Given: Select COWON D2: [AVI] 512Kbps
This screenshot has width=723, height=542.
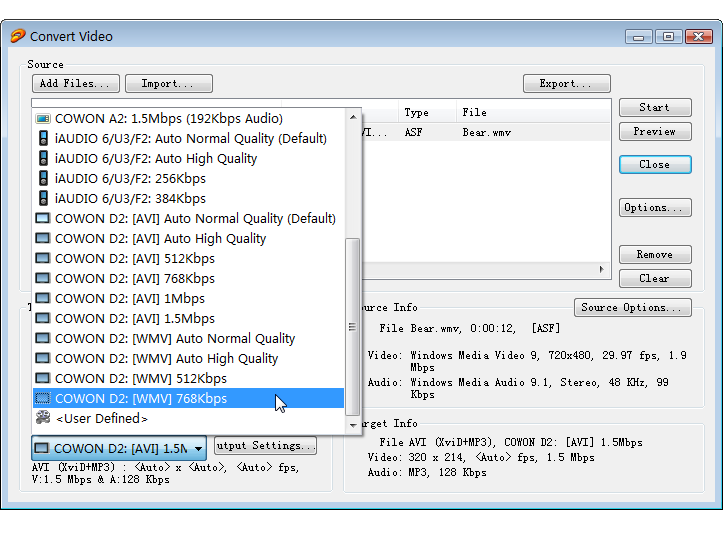Looking at the screenshot, I should tap(189, 258).
